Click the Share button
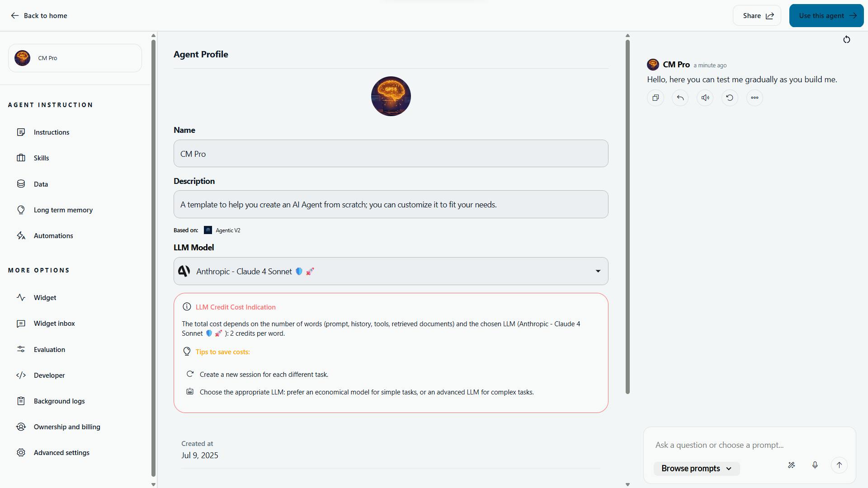This screenshot has height=488, width=868. (757, 16)
